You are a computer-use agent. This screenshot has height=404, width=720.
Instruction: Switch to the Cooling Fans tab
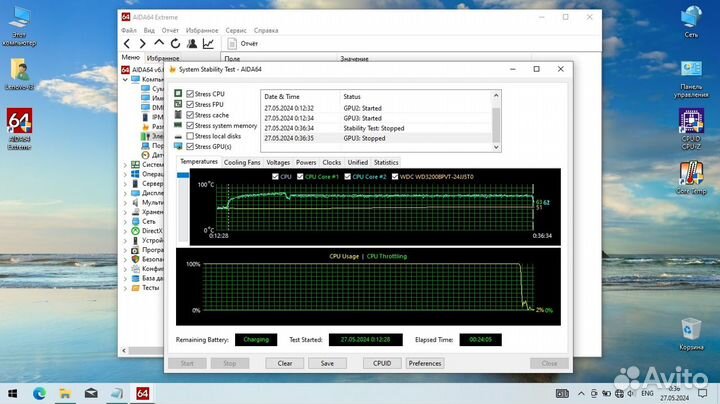242,163
